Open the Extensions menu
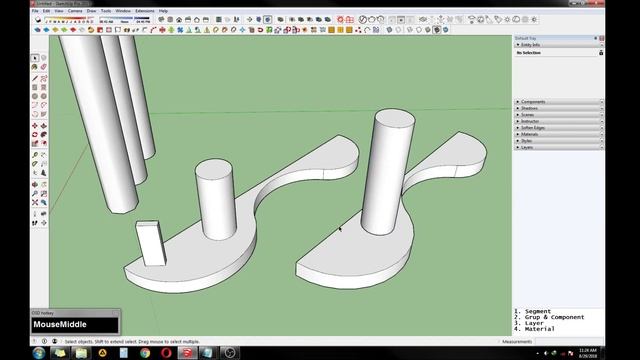The height and width of the screenshot is (360, 640). (x=145, y=11)
